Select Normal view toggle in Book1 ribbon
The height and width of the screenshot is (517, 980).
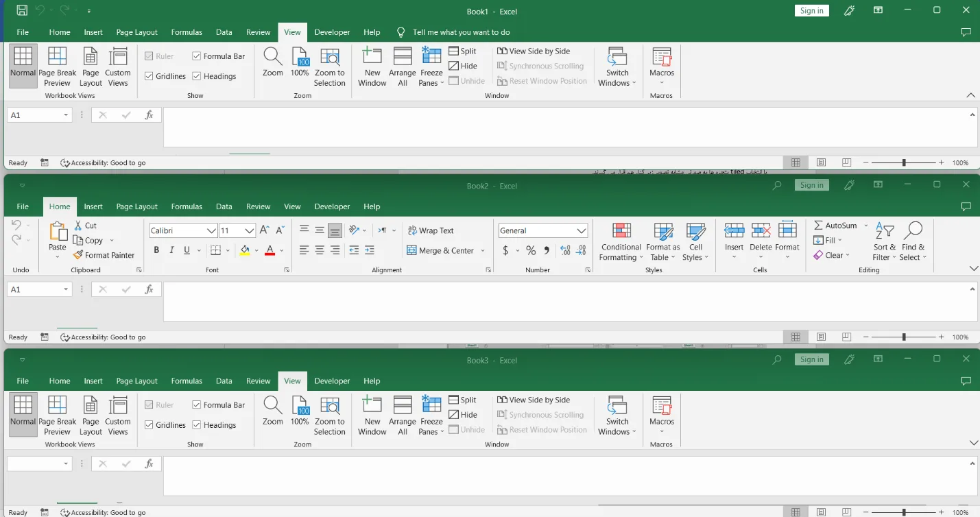click(23, 67)
